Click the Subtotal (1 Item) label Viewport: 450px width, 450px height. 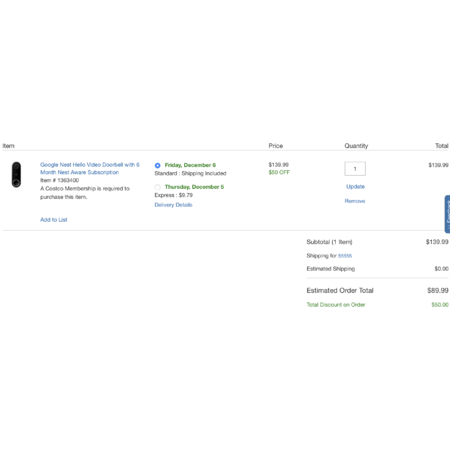coord(329,242)
